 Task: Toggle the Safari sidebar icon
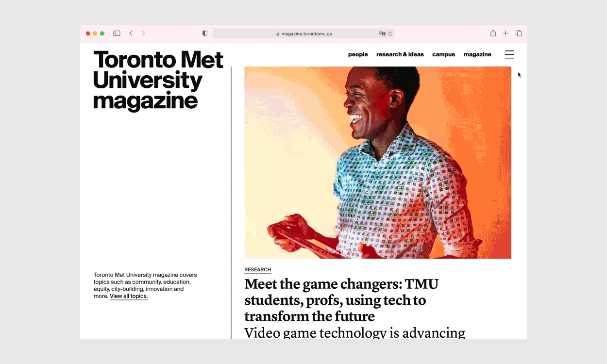click(117, 33)
